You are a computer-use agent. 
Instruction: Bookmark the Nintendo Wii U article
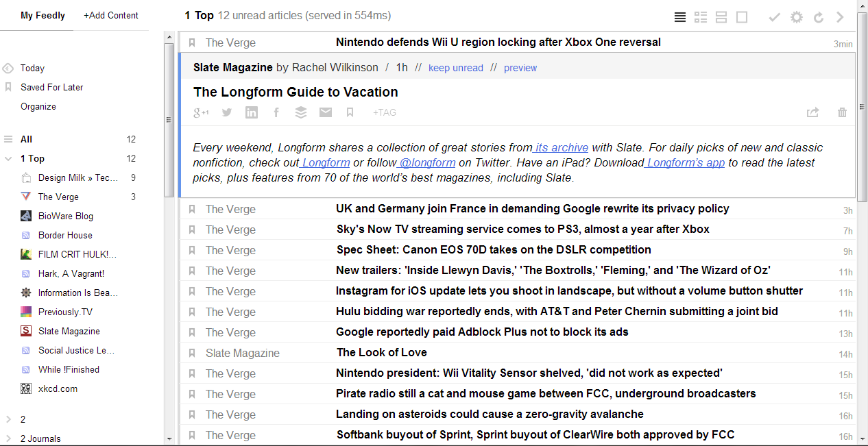tap(192, 42)
